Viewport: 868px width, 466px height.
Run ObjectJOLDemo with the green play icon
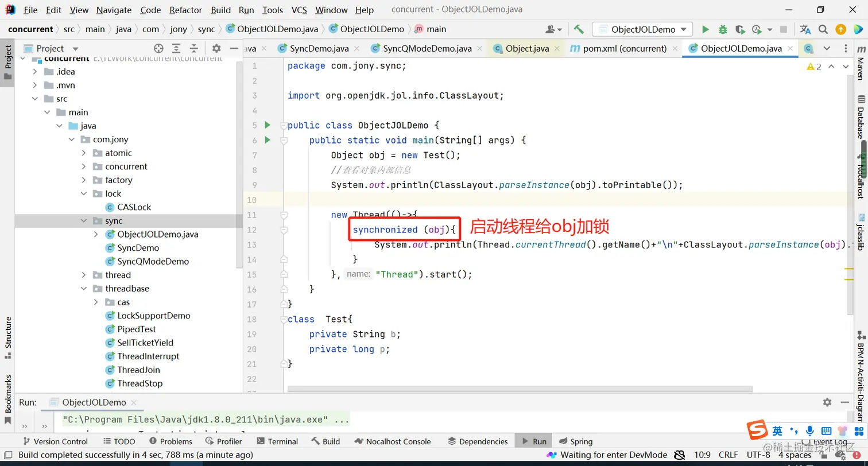coord(706,29)
